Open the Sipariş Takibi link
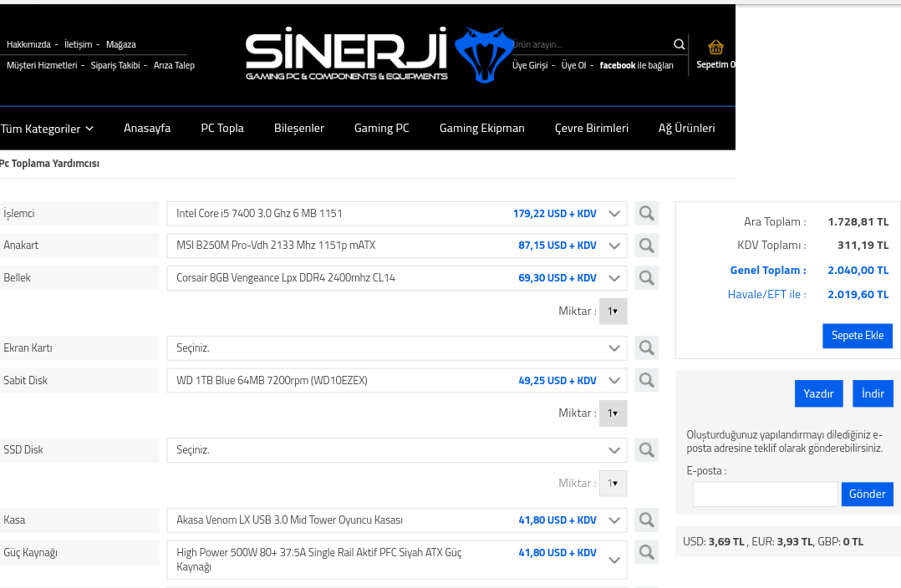 pos(115,65)
